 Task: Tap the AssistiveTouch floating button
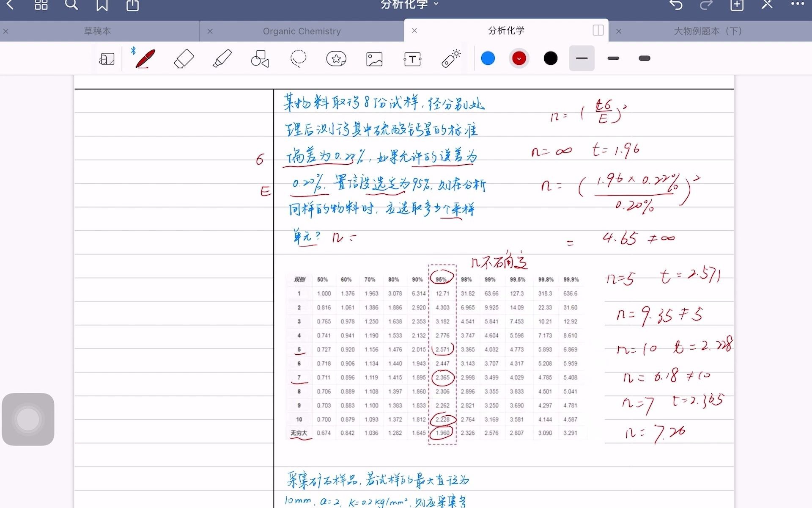[x=28, y=420]
